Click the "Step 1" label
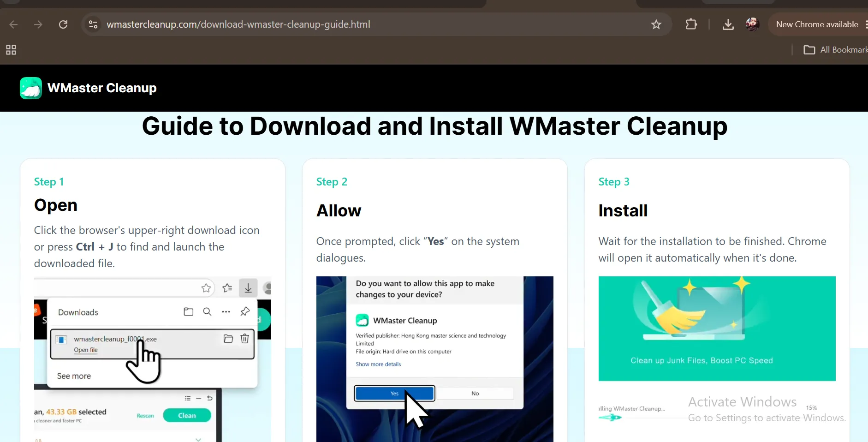The image size is (868, 442). (49, 182)
